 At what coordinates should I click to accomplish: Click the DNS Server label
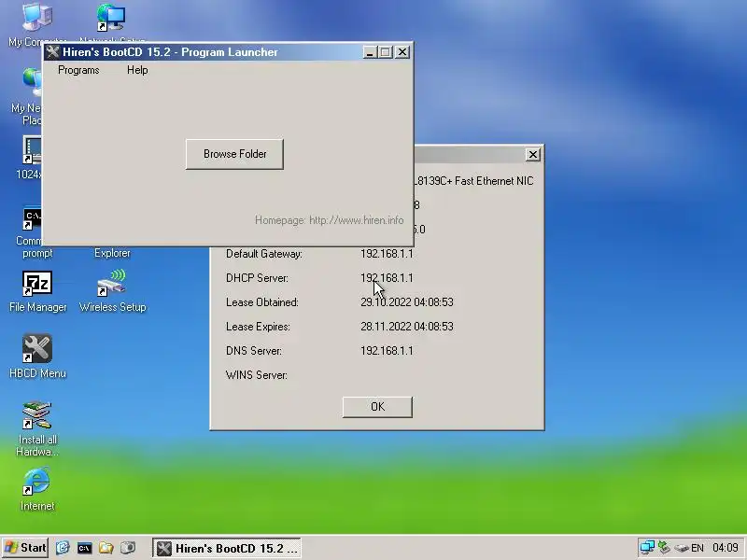(253, 351)
